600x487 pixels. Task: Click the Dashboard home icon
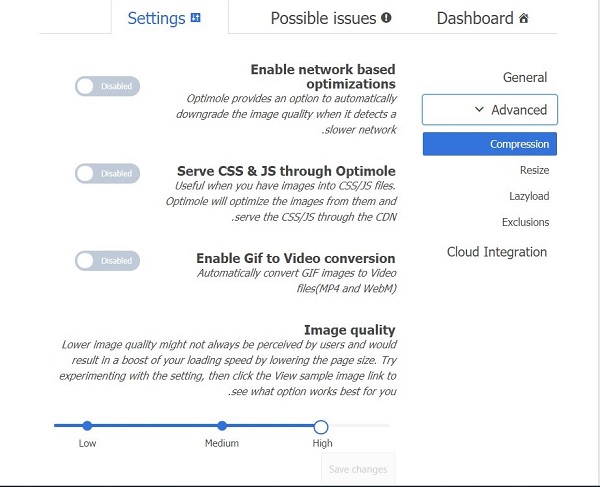[523, 18]
